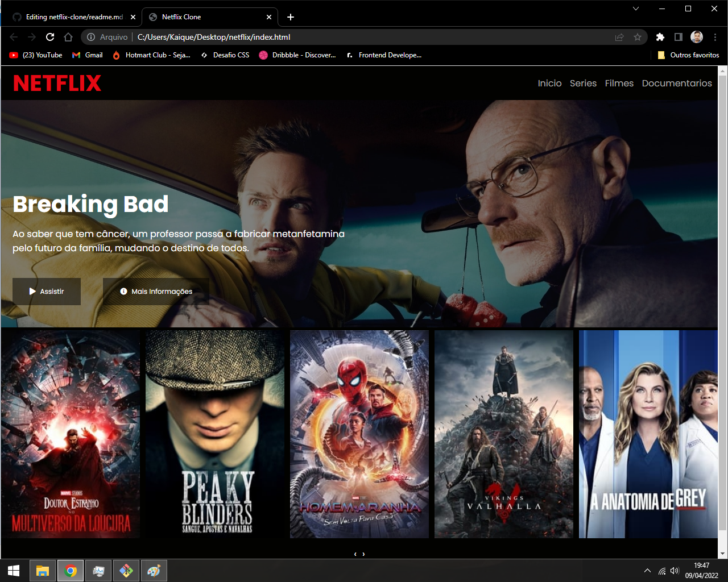Bookmark this page with the star icon
Screen dimensions: 728x582
pyautogui.click(x=636, y=36)
